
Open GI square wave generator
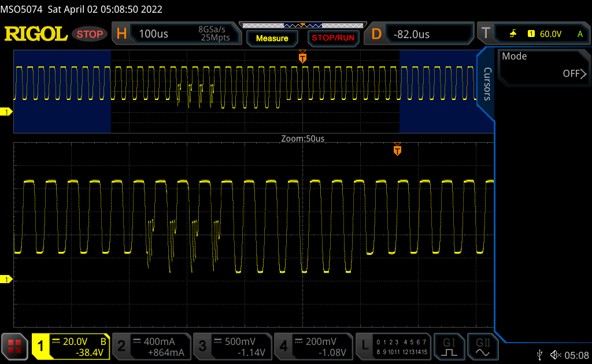coord(449,347)
